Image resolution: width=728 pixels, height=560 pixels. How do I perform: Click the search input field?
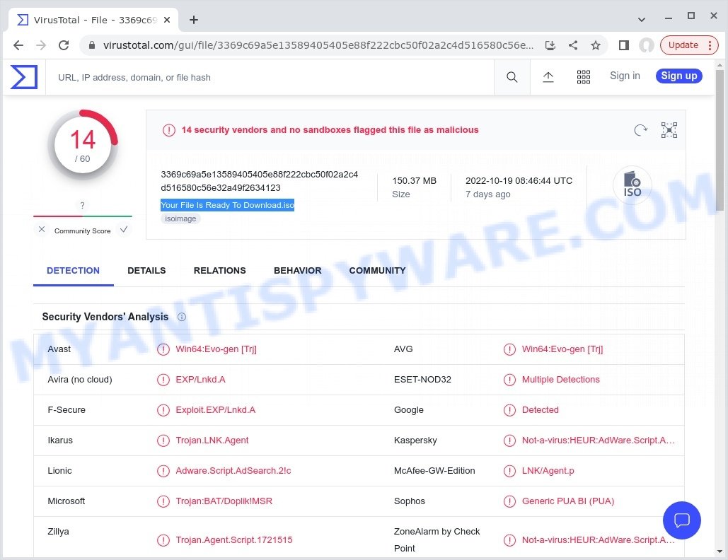pos(270,77)
